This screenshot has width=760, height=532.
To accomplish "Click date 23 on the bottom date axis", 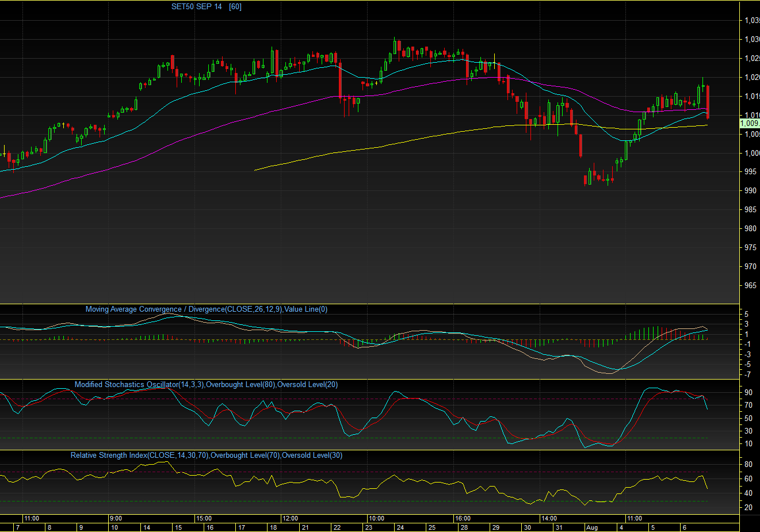I will point(369,527).
